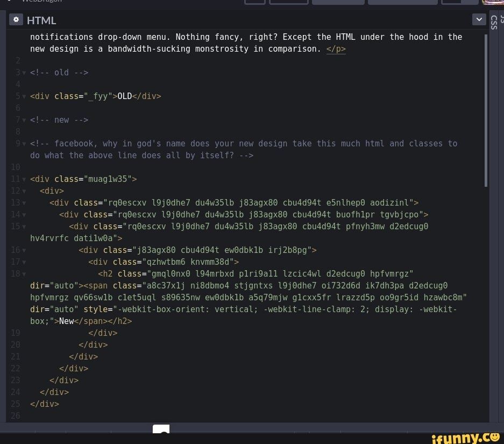Open the HTML panel dropdown chevron
The width and height of the screenshot is (504, 444).
[x=479, y=20]
